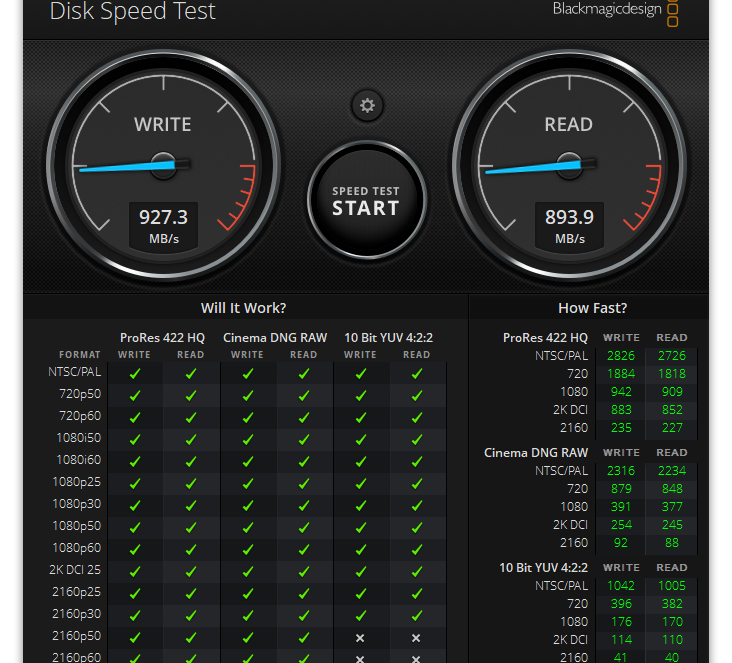This screenshot has width=732, height=663.
Task: Click Cinema DNG 2160 write value 92
Action: 621,543
